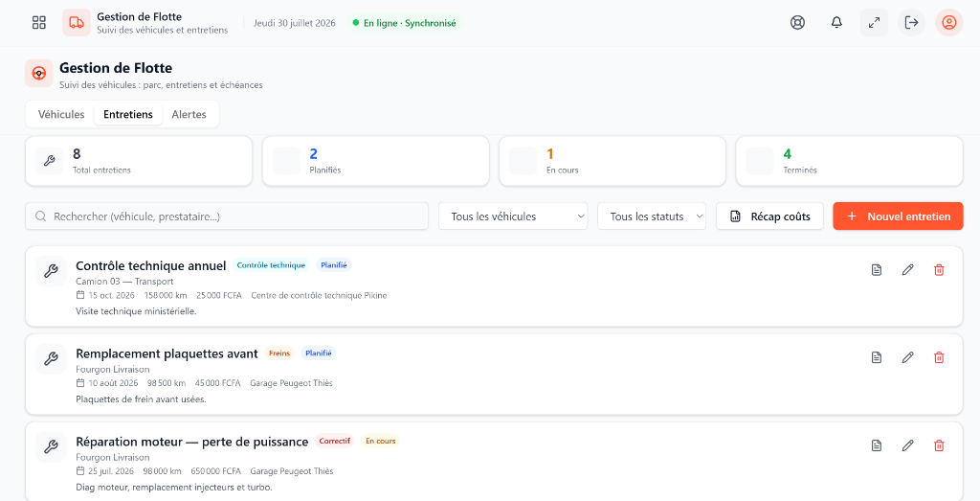Viewport: 980px width, 501px height.
Task: Delete Remplacement plaquettes avant entry
Action: pyautogui.click(x=939, y=357)
